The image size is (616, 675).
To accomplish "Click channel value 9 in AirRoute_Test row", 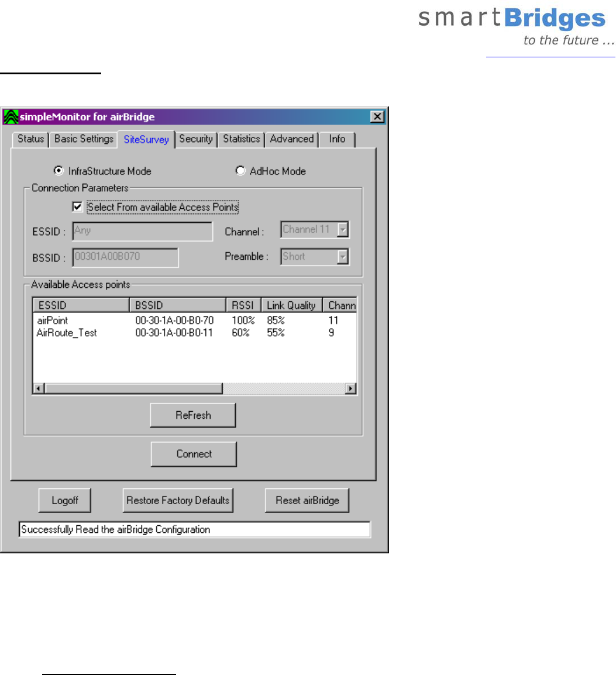I will click(x=331, y=333).
